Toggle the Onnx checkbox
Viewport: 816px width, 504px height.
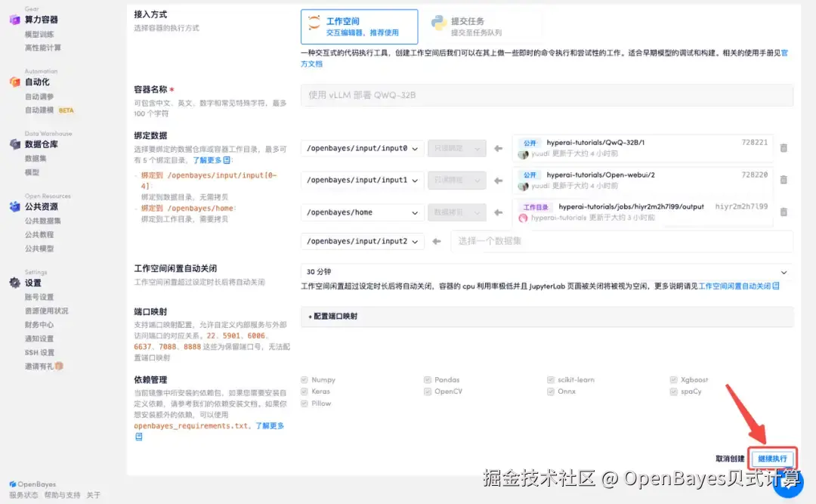click(551, 391)
